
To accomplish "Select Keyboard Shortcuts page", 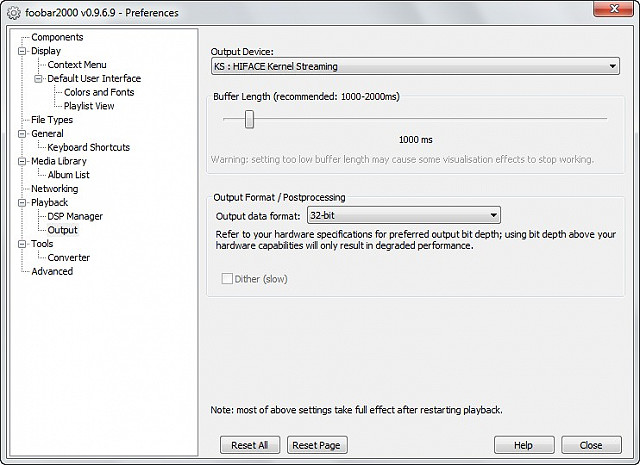I will click(89, 147).
